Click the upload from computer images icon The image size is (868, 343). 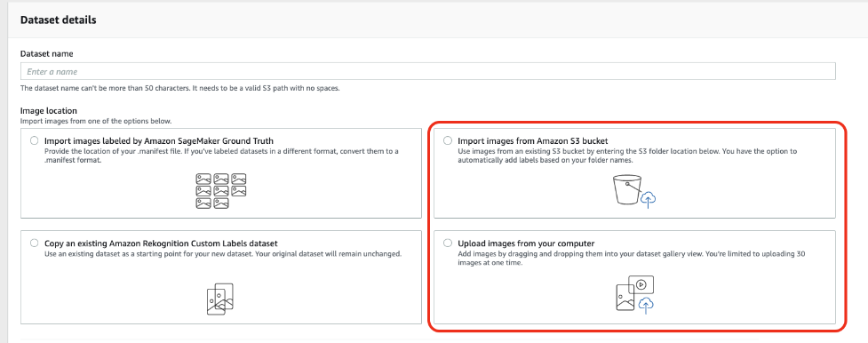(x=635, y=294)
